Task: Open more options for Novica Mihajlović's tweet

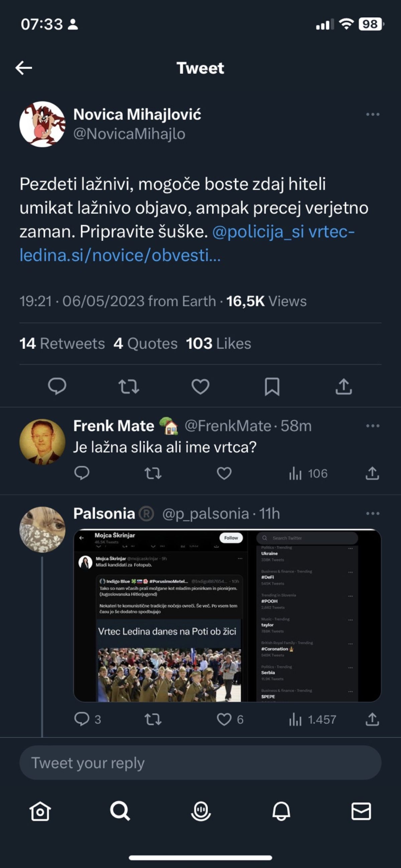Action: point(373,115)
